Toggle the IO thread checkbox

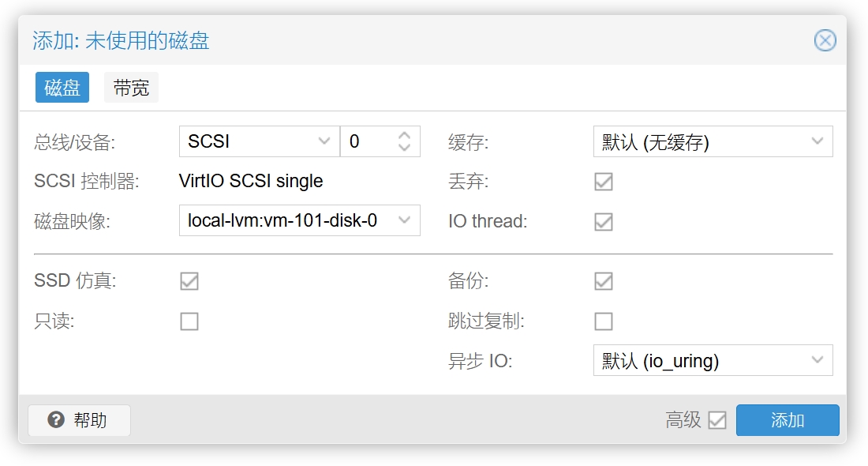604,222
